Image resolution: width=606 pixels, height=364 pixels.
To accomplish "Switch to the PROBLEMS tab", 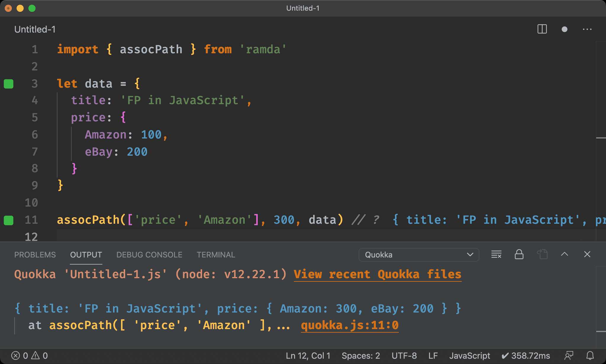I will point(35,255).
